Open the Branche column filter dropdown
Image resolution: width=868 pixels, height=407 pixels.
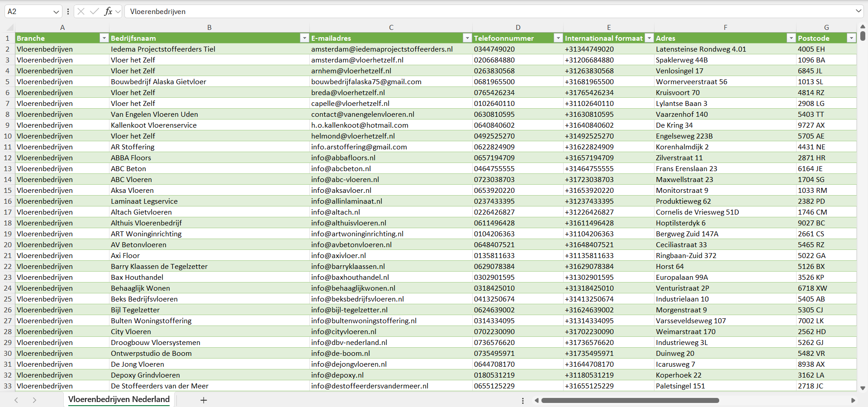tap(104, 38)
